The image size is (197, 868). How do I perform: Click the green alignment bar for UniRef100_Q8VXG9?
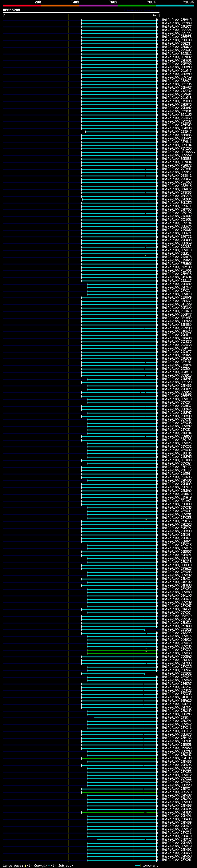[123, 650]
